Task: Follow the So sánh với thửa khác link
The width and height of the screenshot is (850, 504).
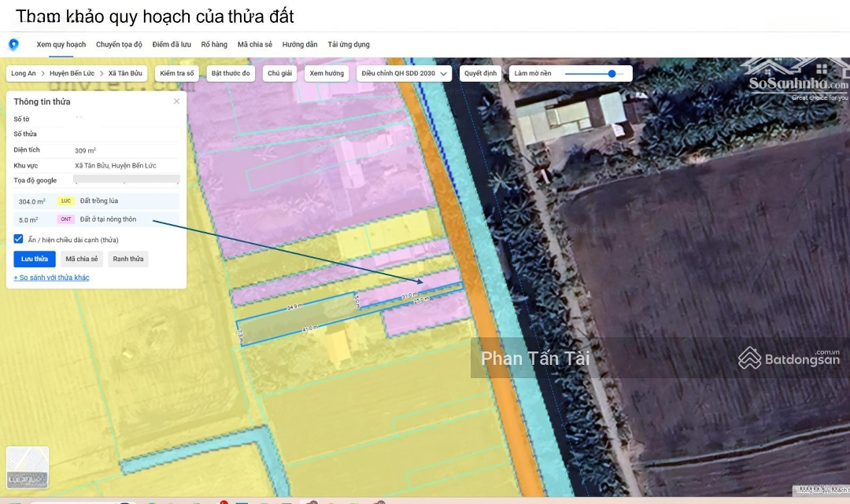Action: 52,278
